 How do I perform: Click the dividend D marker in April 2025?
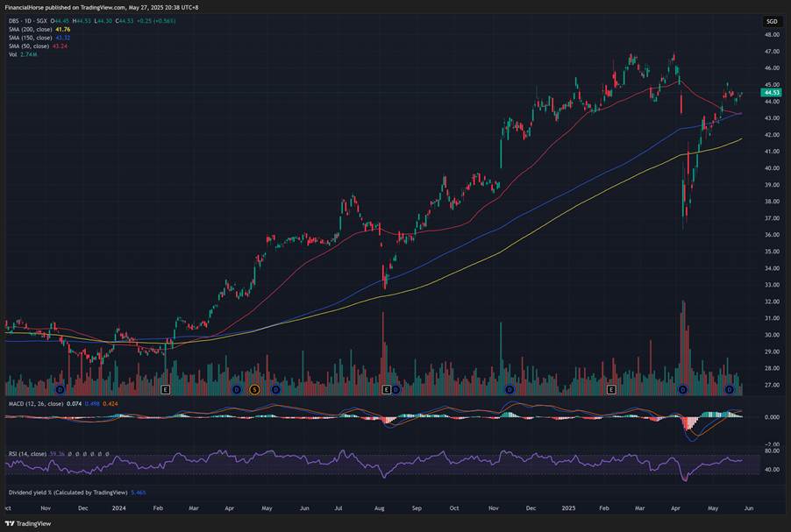pos(683,388)
